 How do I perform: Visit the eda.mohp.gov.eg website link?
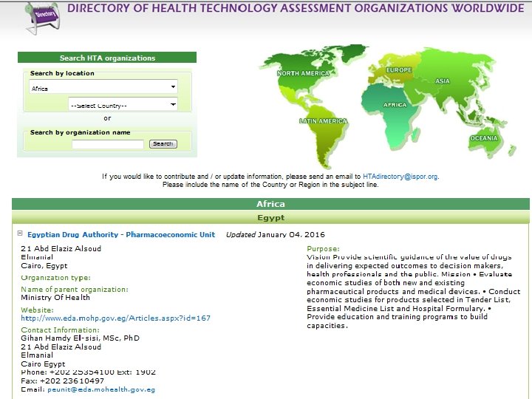tap(115, 318)
